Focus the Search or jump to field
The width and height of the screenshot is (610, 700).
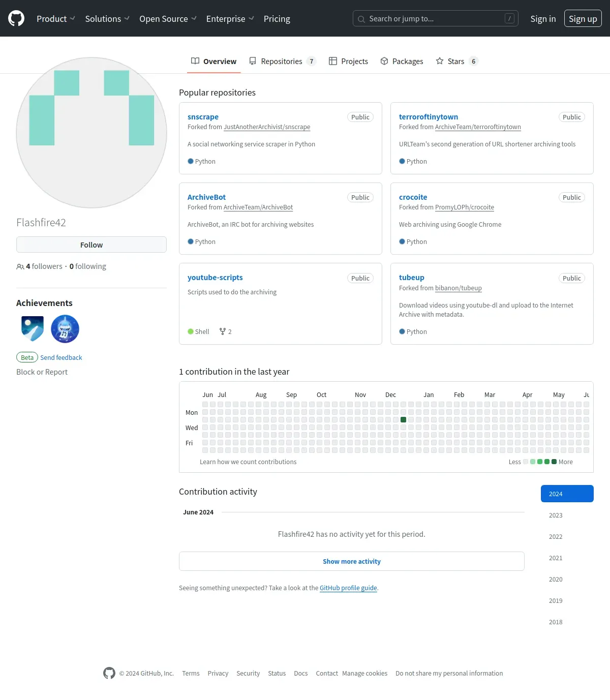[x=436, y=19]
